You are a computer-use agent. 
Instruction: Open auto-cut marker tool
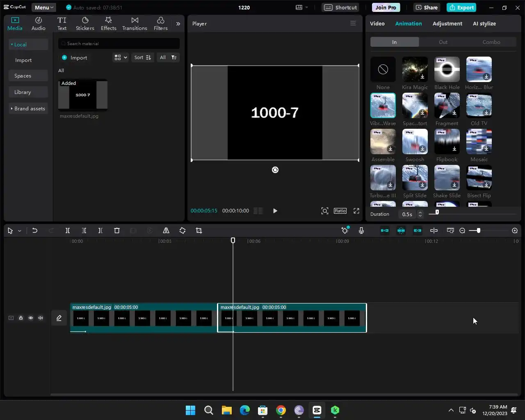(345, 231)
